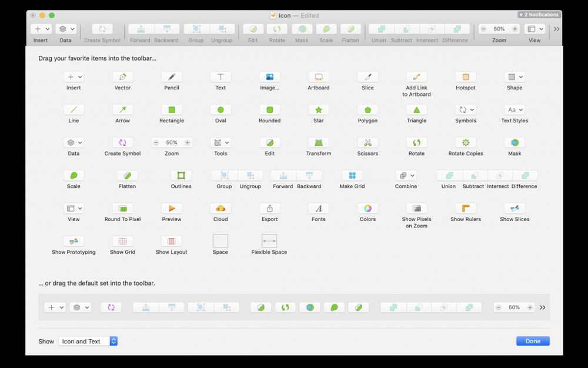Screen dimensions: 588x368
Task: Pick the Polygon shape icon
Action: tap(367, 110)
